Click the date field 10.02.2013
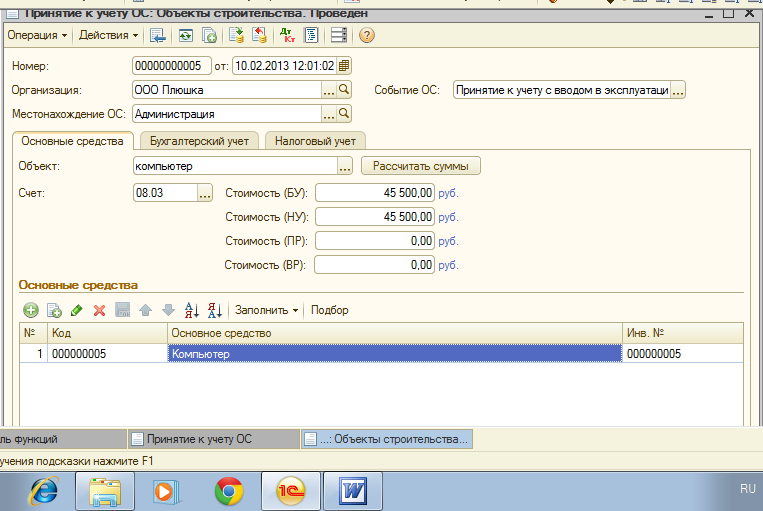 pyautogui.click(x=284, y=66)
